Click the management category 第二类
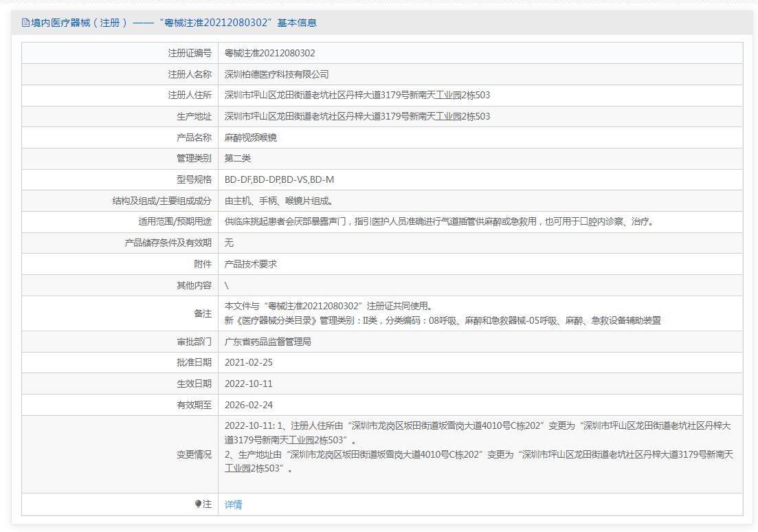Screen dimensions: 758x532 (x=238, y=158)
